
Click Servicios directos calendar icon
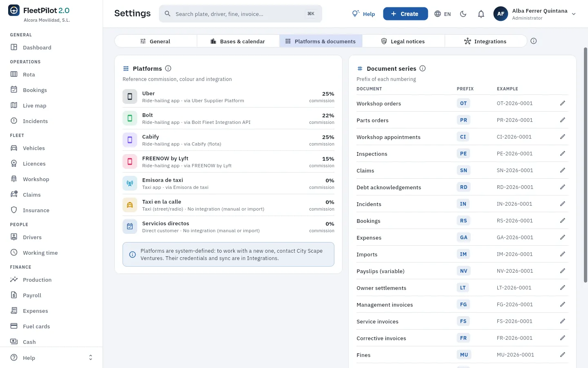(x=130, y=227)
